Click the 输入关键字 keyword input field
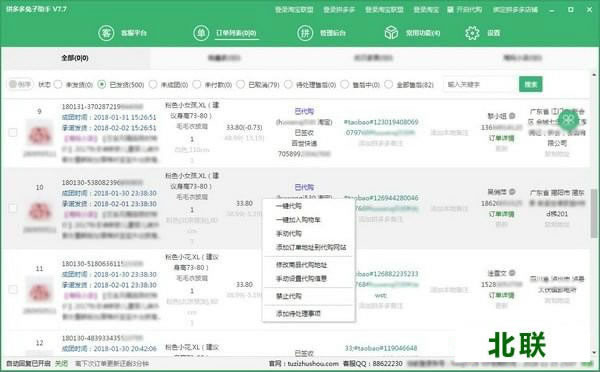The width and height of the screenshot is (600, 372). coord(479,84)
